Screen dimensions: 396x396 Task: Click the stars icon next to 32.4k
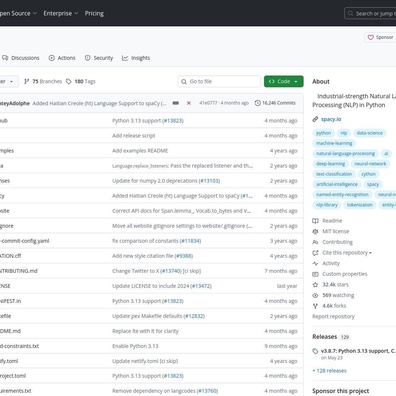tap(315, 285)
